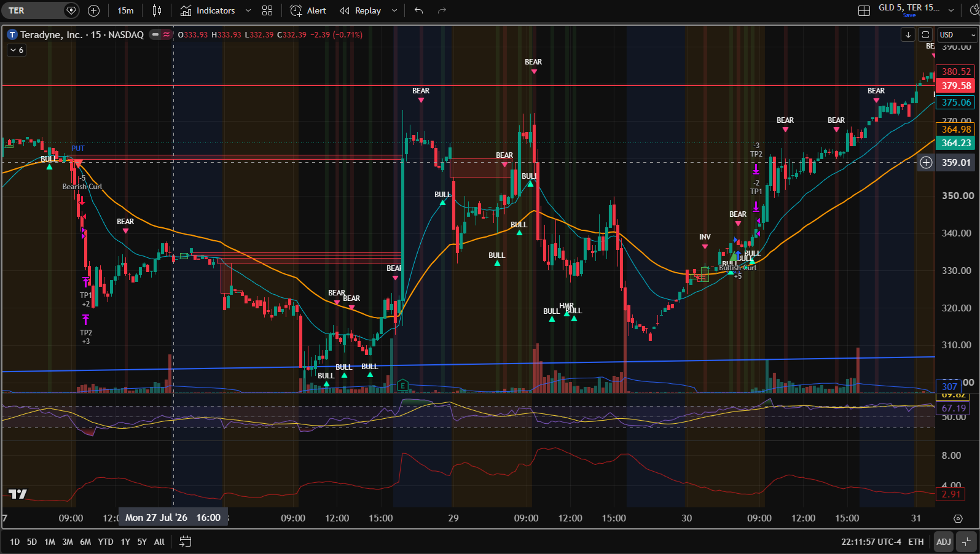Viewport: 980px width, 554px height.
Task: Toggle the grey dash status indicator in legend
Action: [155, 35]
